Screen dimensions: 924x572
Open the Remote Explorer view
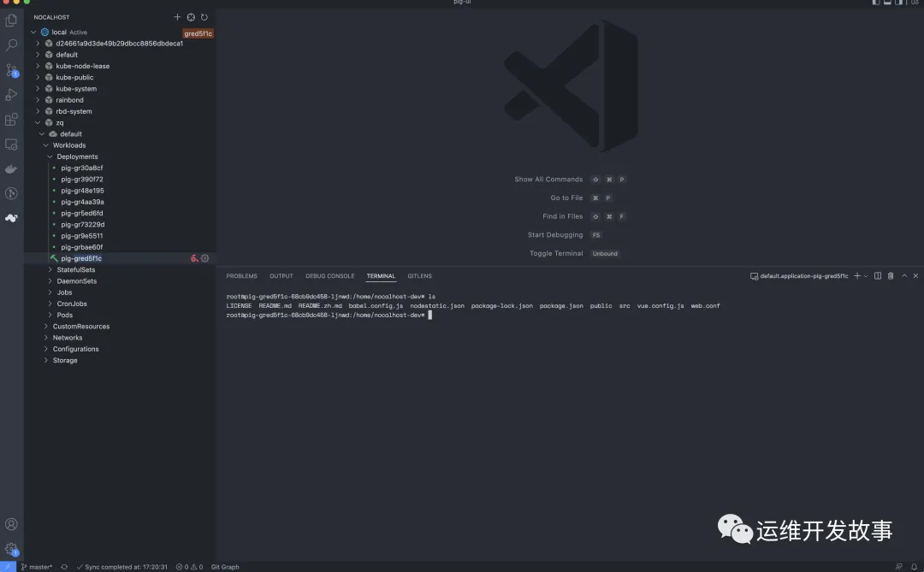pos(11,144)
